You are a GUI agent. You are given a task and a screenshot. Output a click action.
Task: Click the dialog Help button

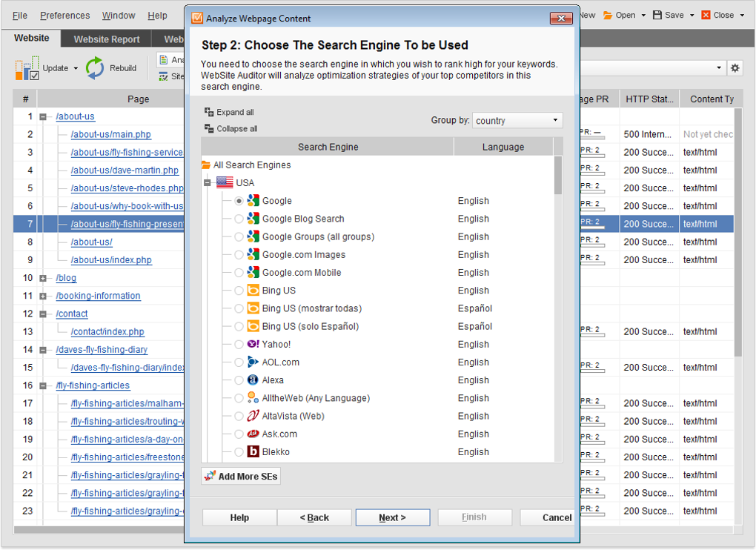pos(239,517)
